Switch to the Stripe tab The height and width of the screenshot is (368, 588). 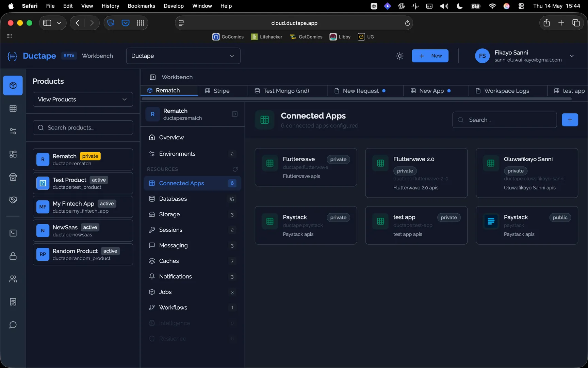point(217,91)
